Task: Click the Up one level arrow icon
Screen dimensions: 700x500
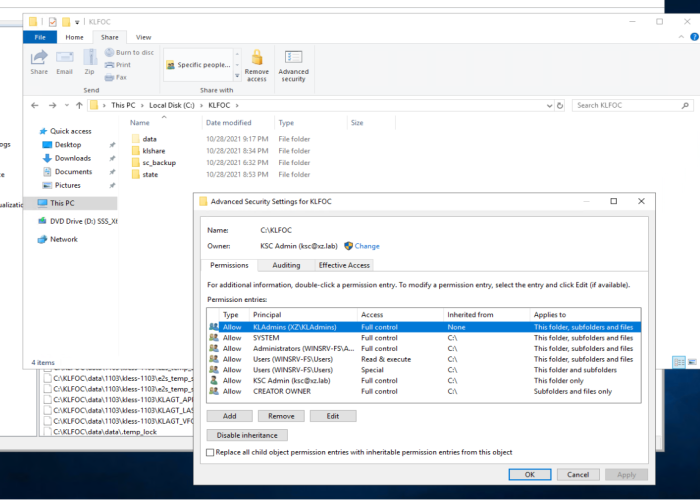Action: pos(76,105)
